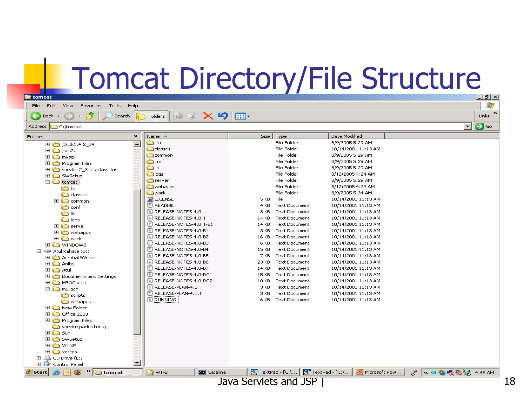Click the Move To folder icon
The image size is (532, 399).
(x=178, y=116)
